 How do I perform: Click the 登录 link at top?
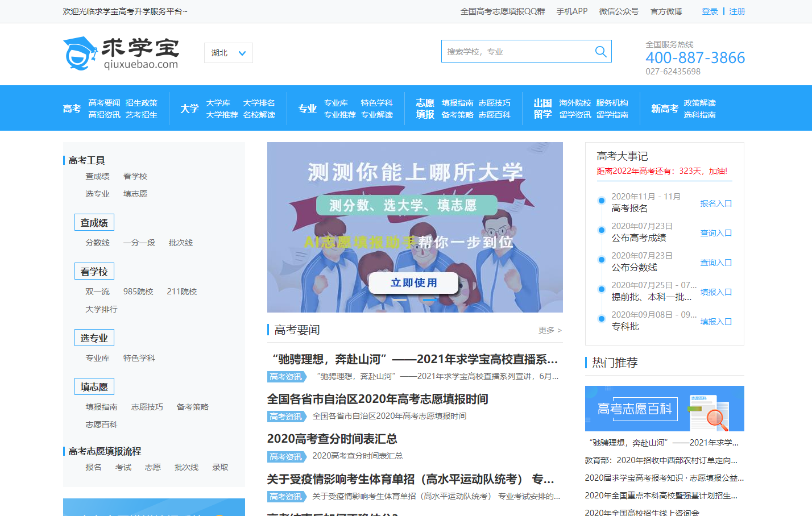click(x=710, y=11)
